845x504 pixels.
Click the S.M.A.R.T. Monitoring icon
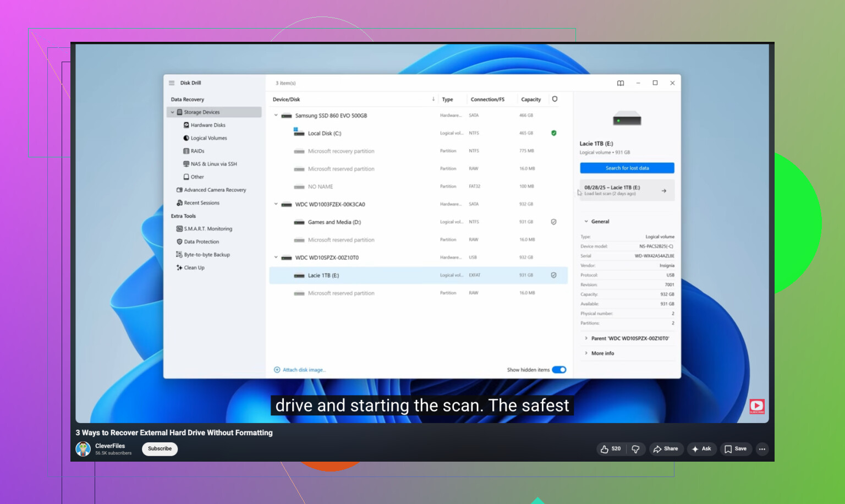pos(179,229)
